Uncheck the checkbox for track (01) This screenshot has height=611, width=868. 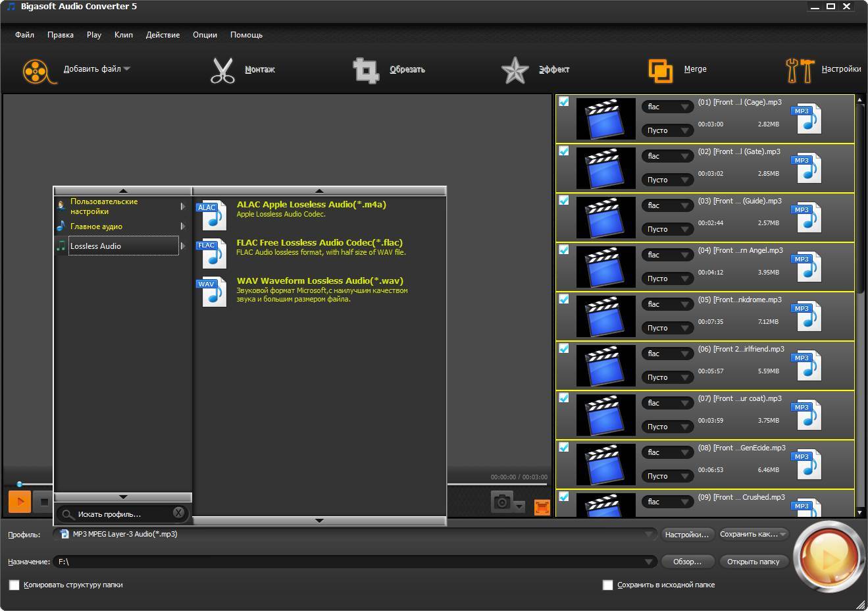(563, 101)
